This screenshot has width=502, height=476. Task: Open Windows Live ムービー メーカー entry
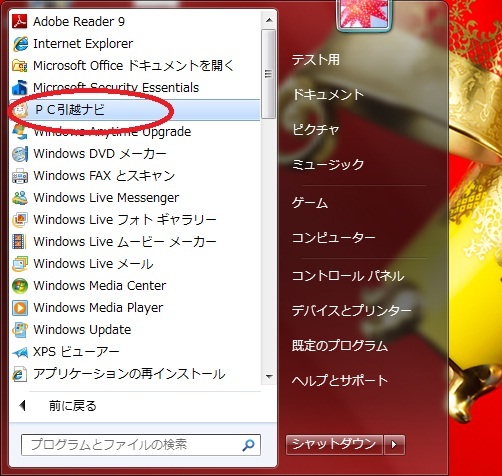pyautogui.click(x=125, y=242)
